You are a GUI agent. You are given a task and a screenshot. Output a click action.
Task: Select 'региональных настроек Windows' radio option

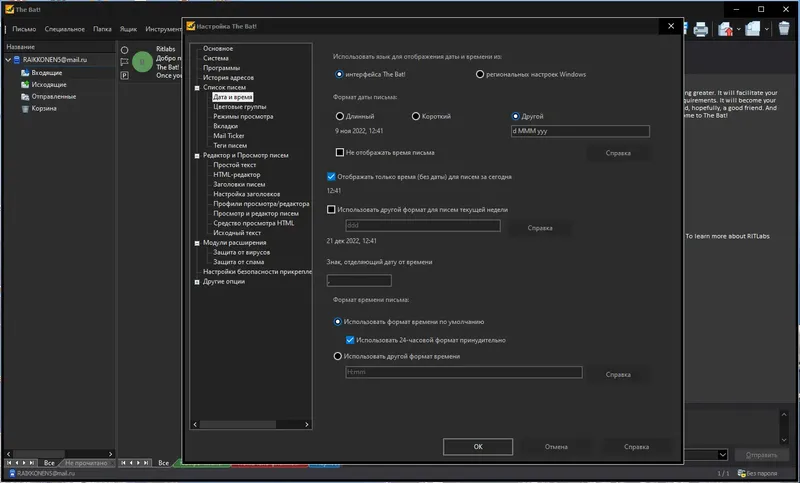[480, 74]
